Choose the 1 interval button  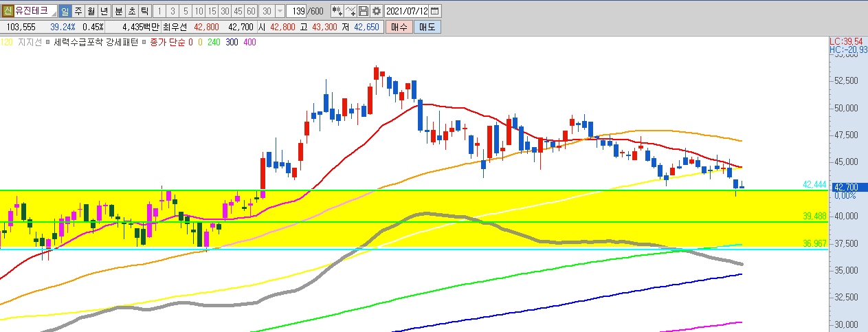click(x=159, y=11)
